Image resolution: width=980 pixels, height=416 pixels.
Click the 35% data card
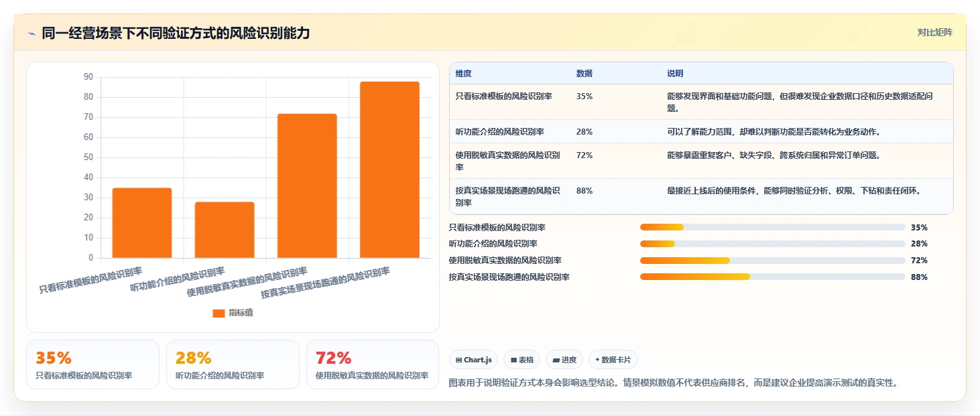point(93,364)
